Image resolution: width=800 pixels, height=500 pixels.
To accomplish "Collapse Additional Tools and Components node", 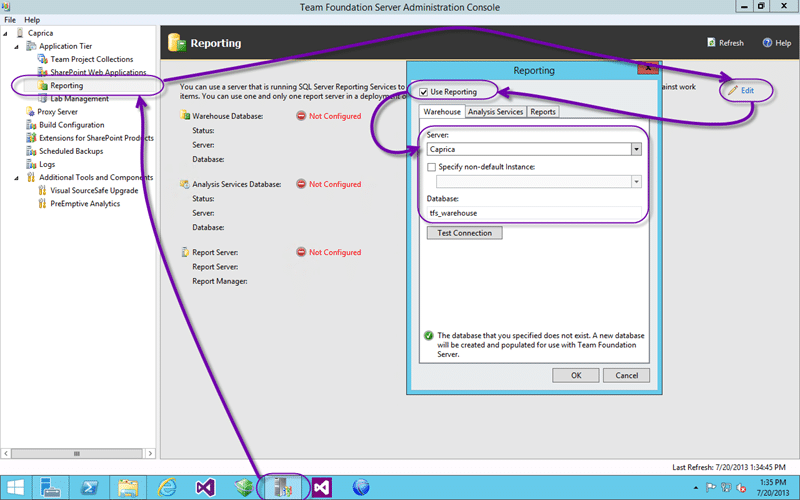I will coord(17,178).
